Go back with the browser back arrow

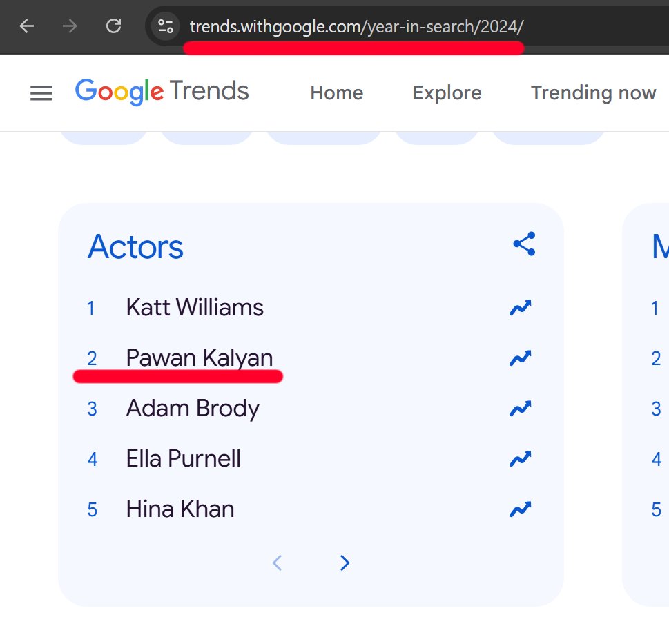pos(27,26)
